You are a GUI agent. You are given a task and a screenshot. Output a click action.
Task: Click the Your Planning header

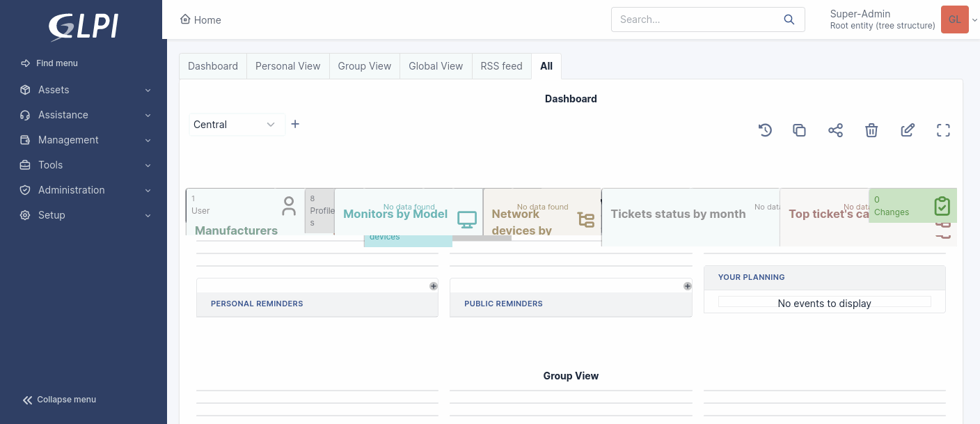coord(751,277)
